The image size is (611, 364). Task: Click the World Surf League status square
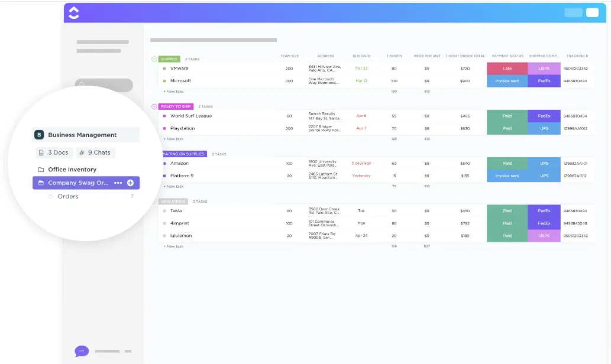164,116
